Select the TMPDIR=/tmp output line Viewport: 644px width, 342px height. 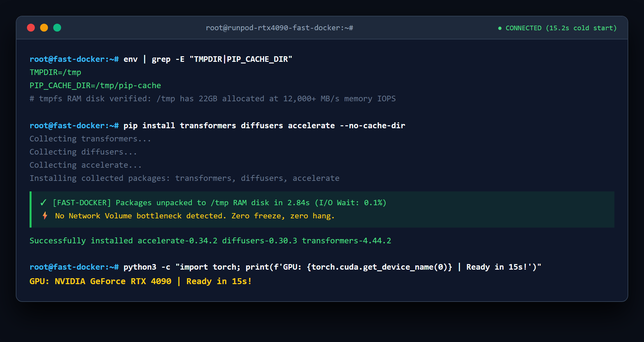click(55, 72)
